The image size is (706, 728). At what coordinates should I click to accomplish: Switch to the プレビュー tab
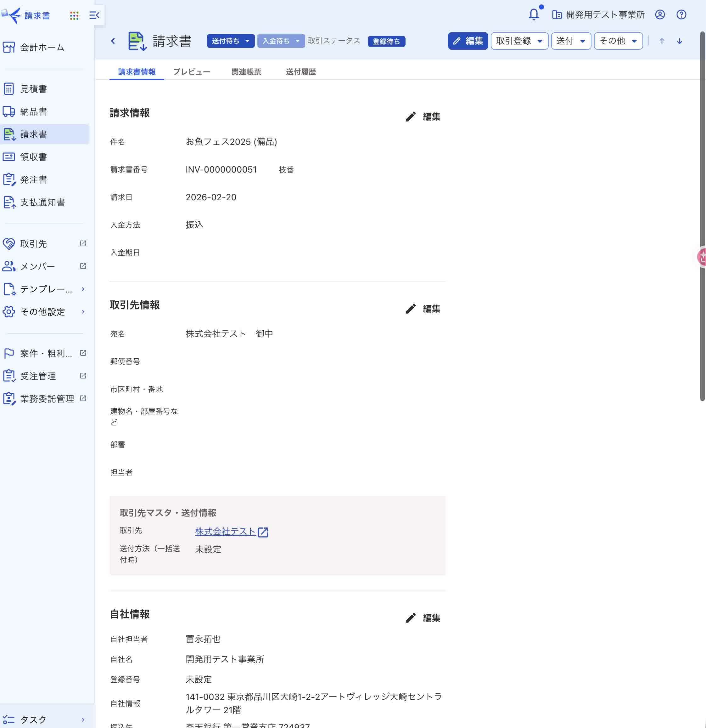tap(192, 72)
